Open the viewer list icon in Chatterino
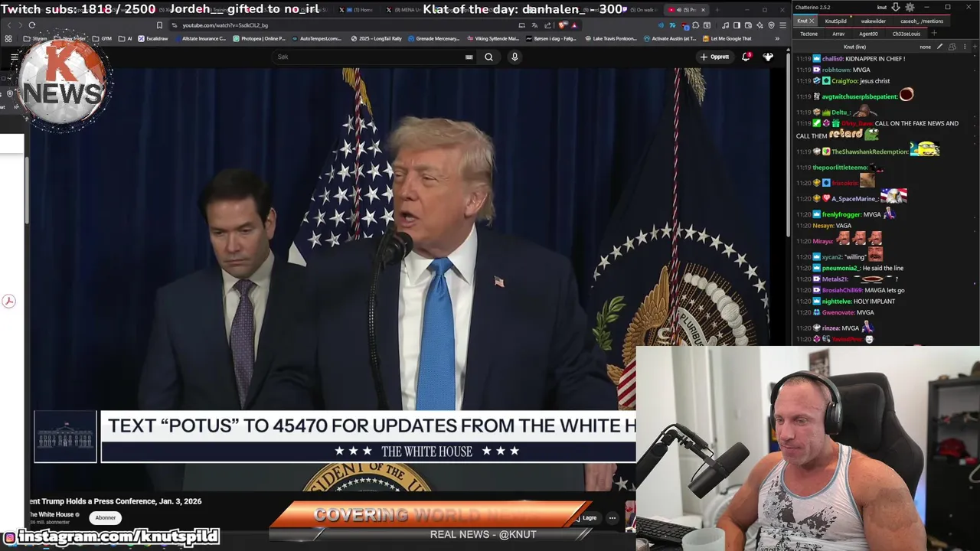980x551 pixels. pyautogui.click(x=952, y=47)
